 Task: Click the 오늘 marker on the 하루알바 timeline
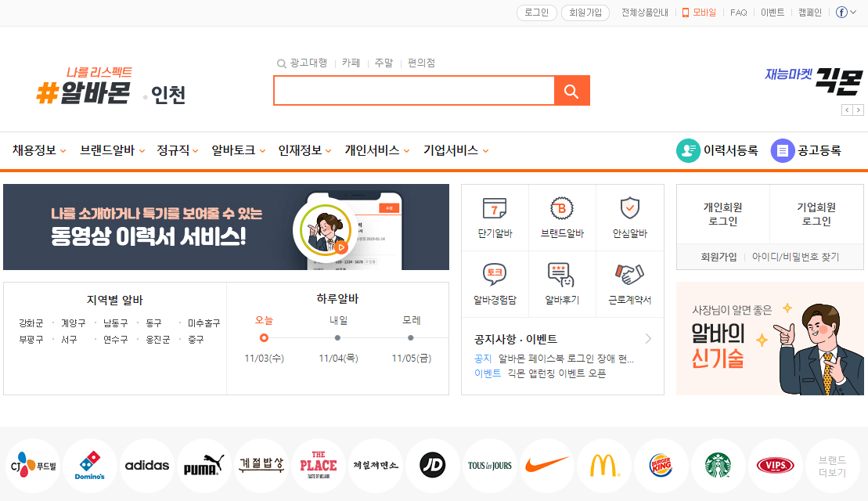coord(265,337)
